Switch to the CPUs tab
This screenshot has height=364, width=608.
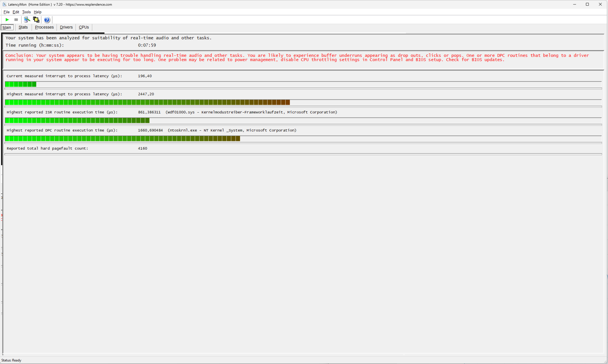pos(84,27)
